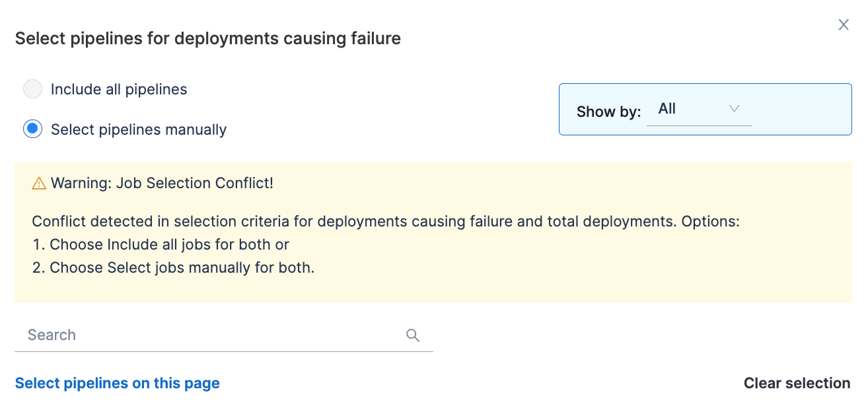Expand the Show by dropdown chevron
The height and width of the screenshot is (416, 868).
[x=734, y=109]
